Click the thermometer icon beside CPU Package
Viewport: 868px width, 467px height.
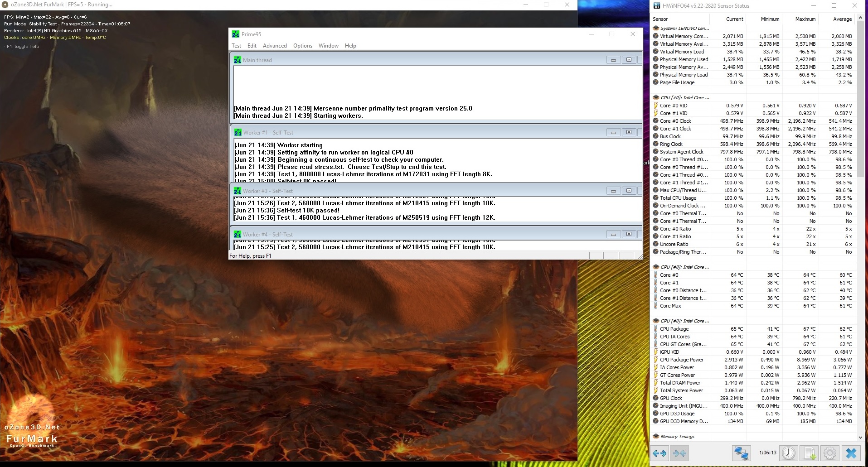click(x=655, y=329)
